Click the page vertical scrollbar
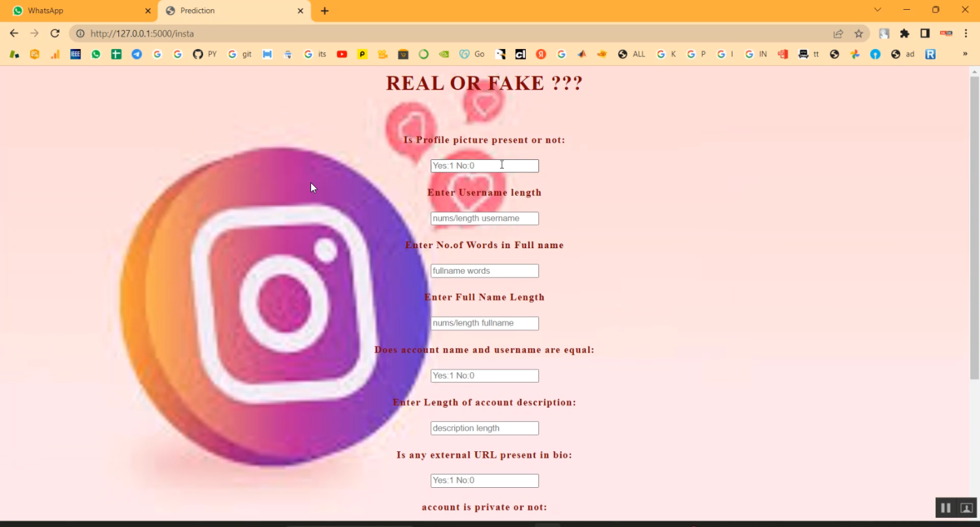 [x=974, y=227]
